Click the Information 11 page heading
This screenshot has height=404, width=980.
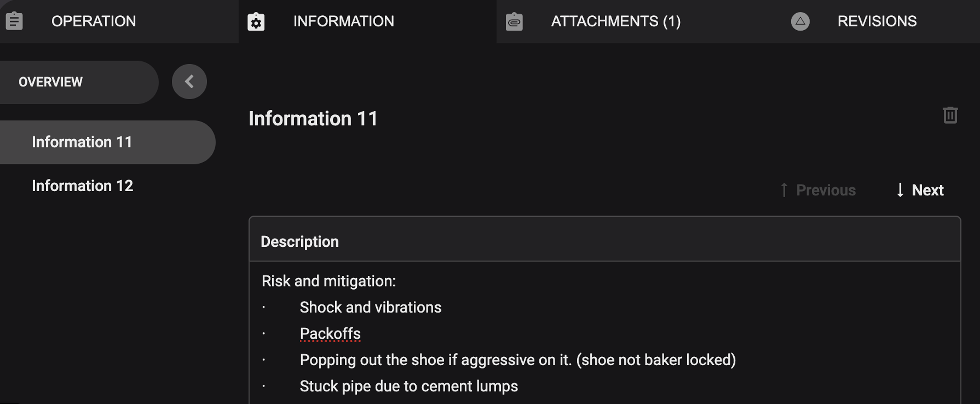pyautogui.click(x=313, y=118)
